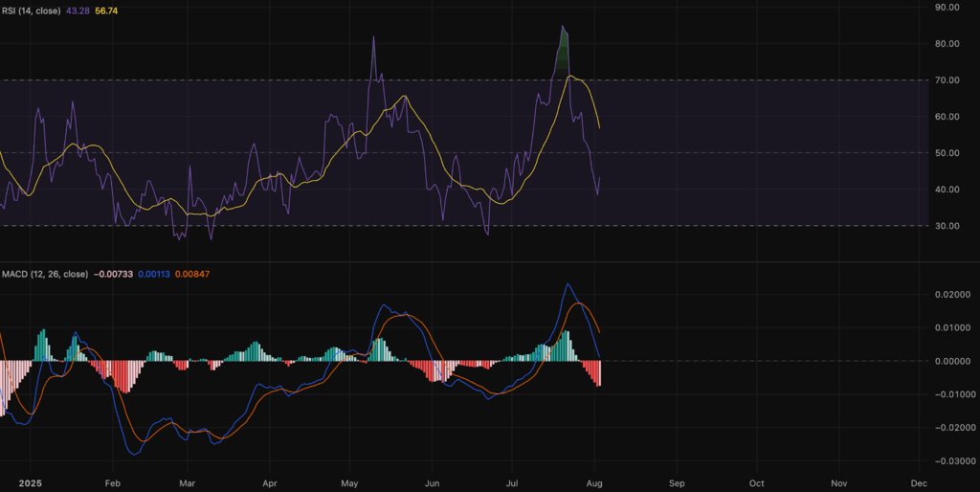
Task: Click the latest red MACD histogram bar
Action: click(x=599, y=373)
